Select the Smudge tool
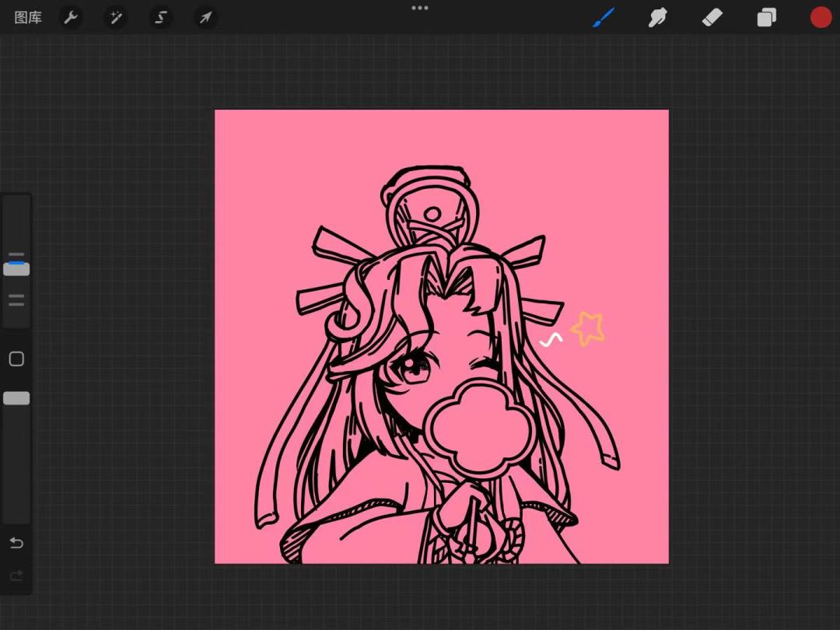The height and width of the screenshot is (630, 840). (x=658, y=17)
